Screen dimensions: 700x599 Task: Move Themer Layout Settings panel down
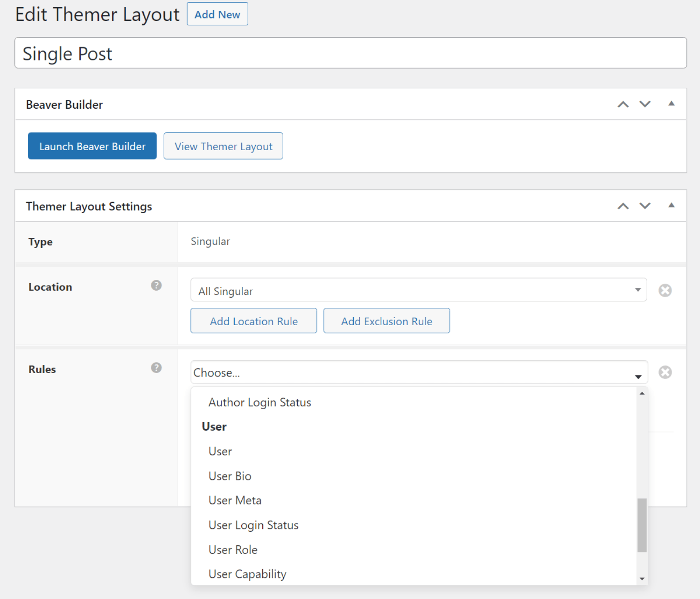[645, 206]
